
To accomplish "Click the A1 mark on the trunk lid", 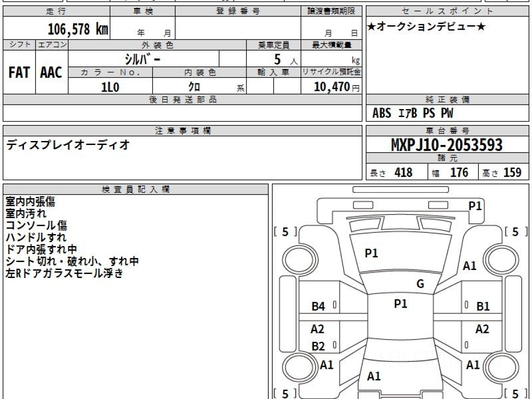I will point(374,376).
